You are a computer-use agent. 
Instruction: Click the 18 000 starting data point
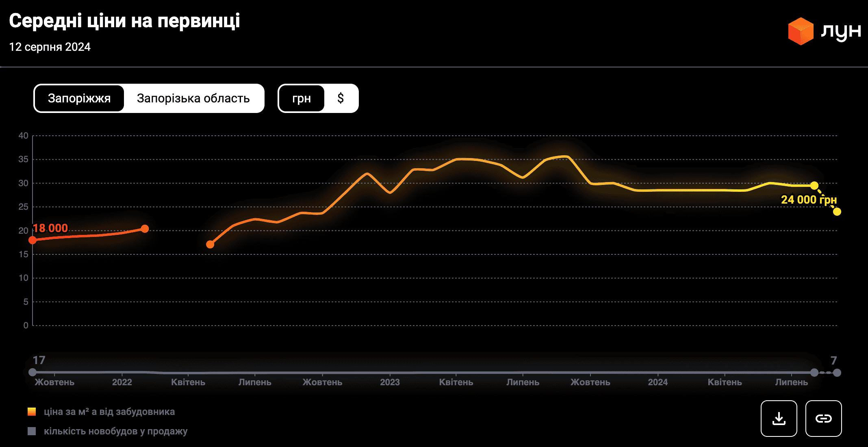33,240
